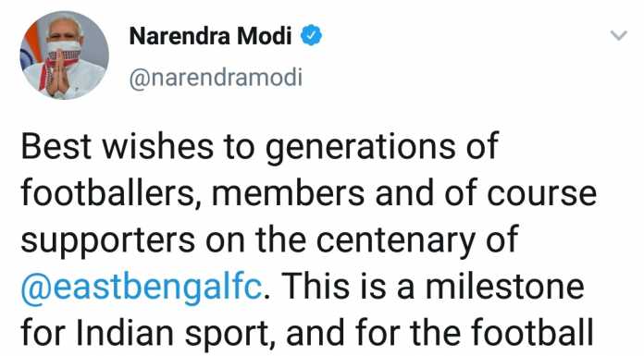The width and height of the screenshot is (644, 356).
Task: Follow the @eastbengalfc mention link
Action: pyautogui.click(x=142, y=288)
